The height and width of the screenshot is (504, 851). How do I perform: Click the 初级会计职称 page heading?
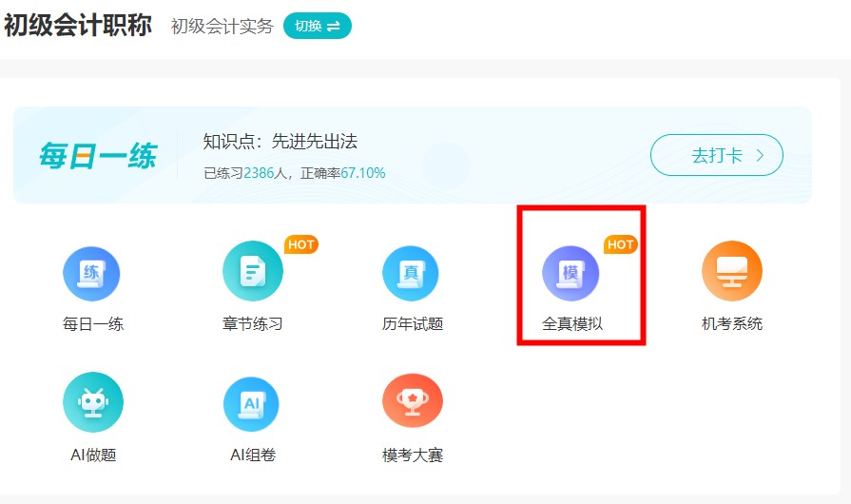[x=78, y=26]
